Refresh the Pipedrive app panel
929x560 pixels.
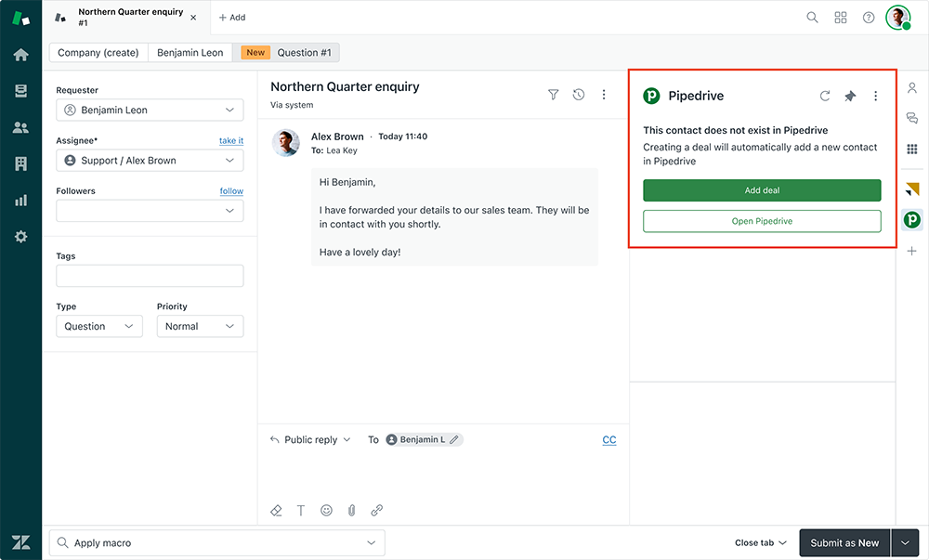pyautogui.click(x=825, y=96)
